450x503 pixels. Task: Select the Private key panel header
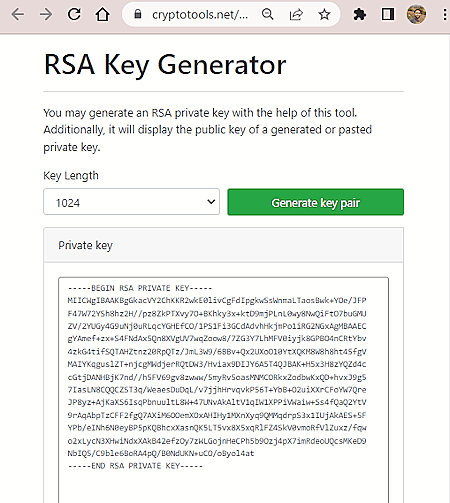coord(223,245)
